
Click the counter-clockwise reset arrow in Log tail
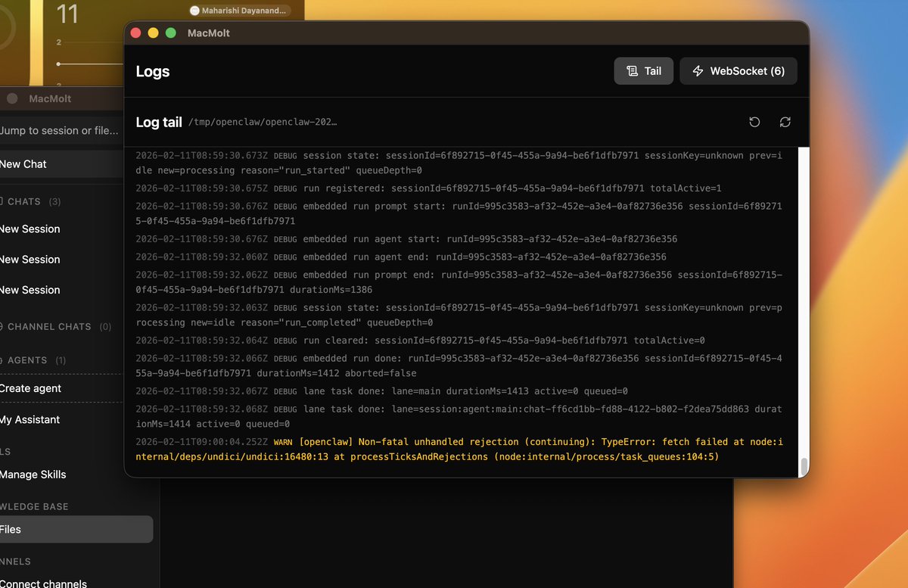click(754, 122)
